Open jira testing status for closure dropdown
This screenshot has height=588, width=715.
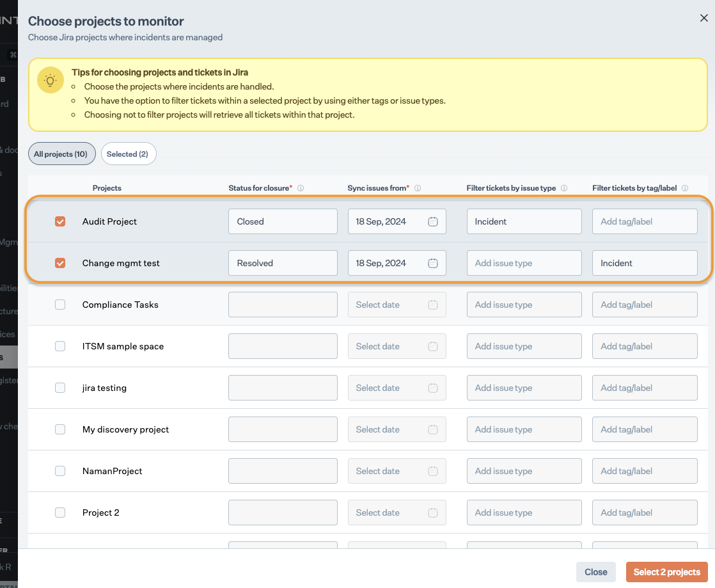(x=283, y=388)
